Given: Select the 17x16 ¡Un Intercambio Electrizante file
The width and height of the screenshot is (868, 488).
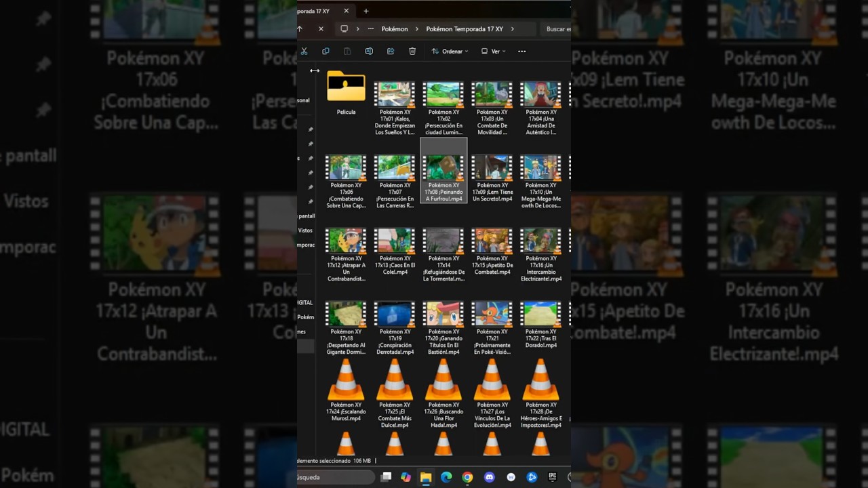Looking at the screenshot, I should click(541, 254).
